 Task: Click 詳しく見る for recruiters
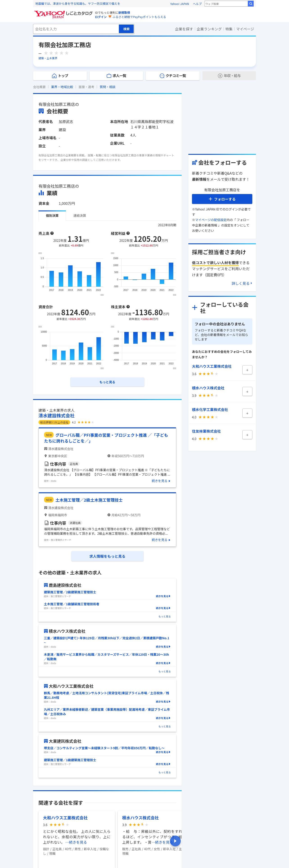242,283
